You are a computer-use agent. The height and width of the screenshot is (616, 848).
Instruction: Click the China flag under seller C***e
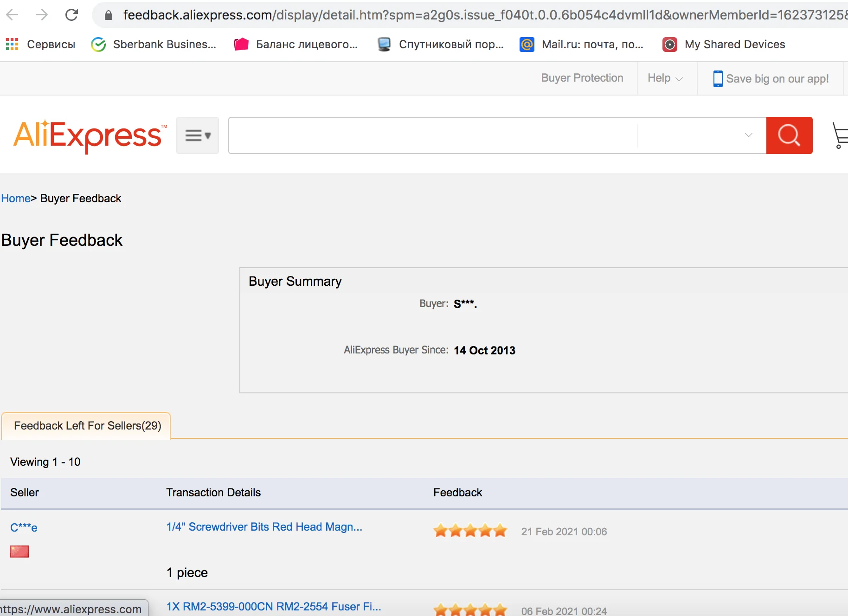[19, 552]
